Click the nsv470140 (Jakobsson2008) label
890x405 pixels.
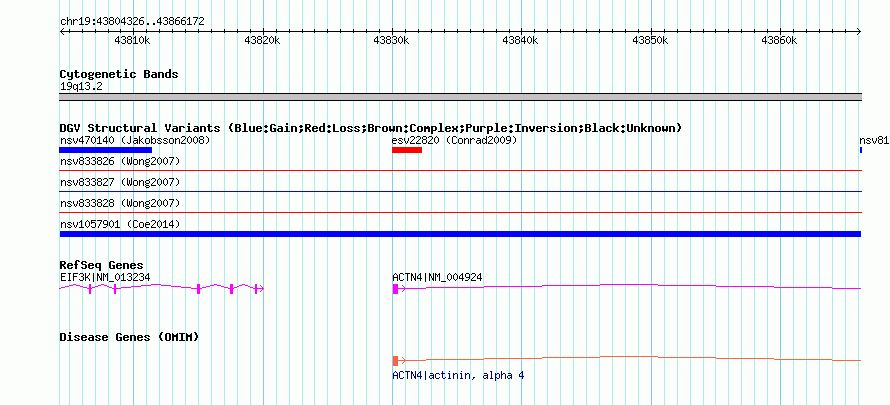(x=135, y=140)
